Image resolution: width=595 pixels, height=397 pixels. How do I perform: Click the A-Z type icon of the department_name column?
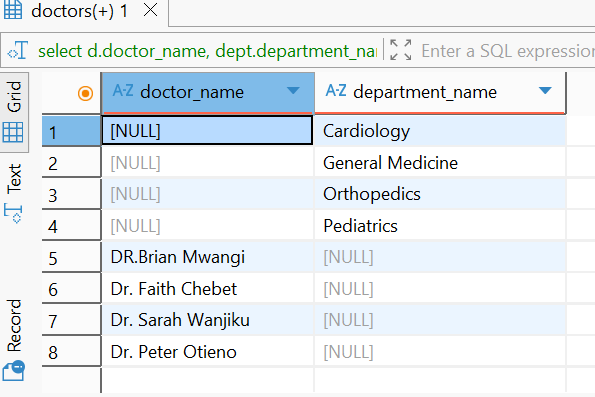(336, 91)
